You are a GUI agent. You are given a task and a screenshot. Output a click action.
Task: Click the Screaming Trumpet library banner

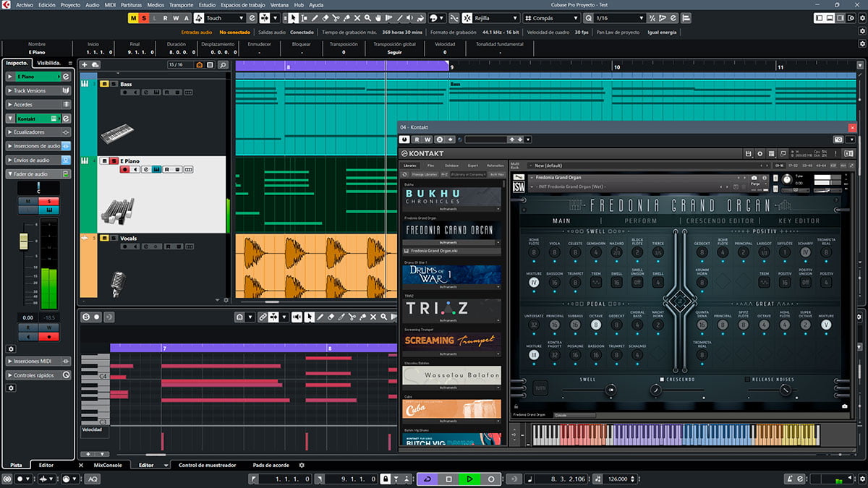click(452, 340)
